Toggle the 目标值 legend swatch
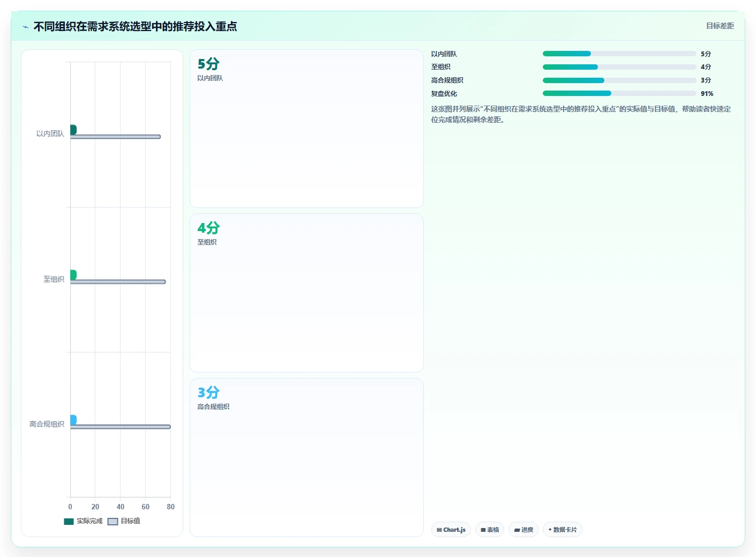Image resolution: width=756 pixels, height=557 pixels. coord(113,522)
